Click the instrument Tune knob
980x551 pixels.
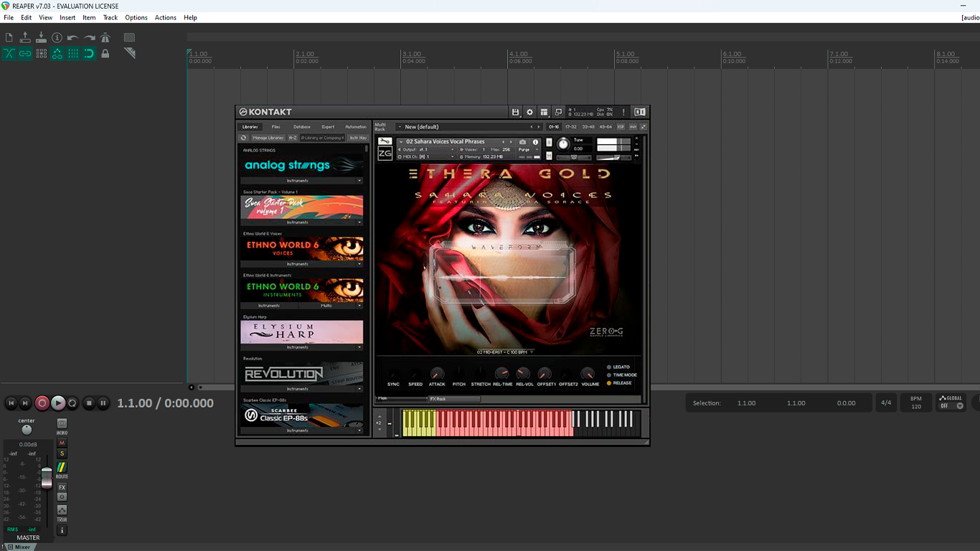pyautogui.click(x=563, y=144)
